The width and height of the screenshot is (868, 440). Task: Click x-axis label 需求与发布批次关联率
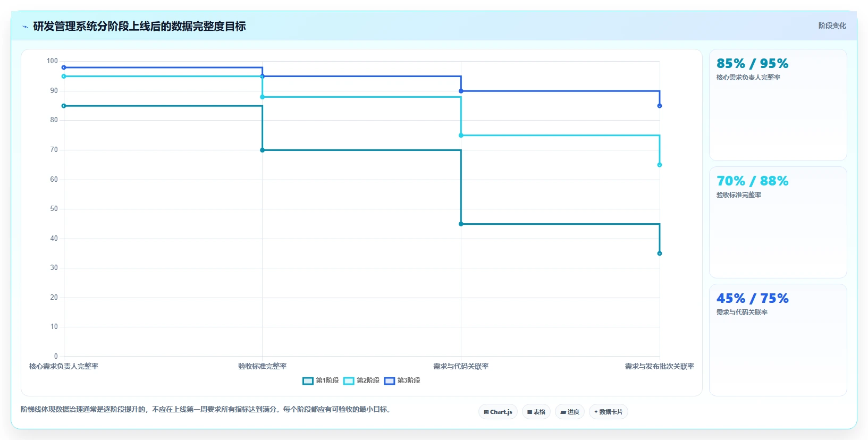point(660,366)
